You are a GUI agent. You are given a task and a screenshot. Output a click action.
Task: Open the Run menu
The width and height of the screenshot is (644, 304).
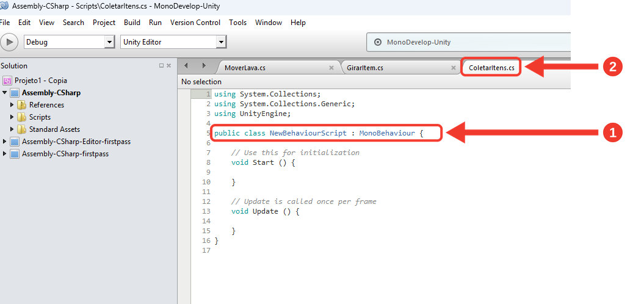(x=155, y=23)
